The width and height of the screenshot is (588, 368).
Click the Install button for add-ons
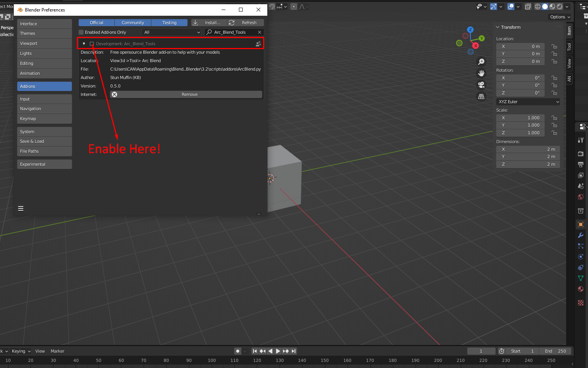coord(209,22)
